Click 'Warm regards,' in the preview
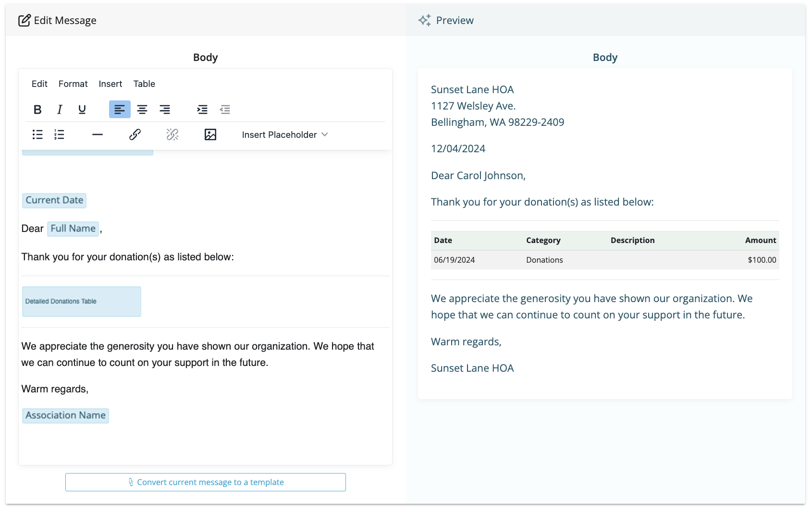 tap(466, 342)
